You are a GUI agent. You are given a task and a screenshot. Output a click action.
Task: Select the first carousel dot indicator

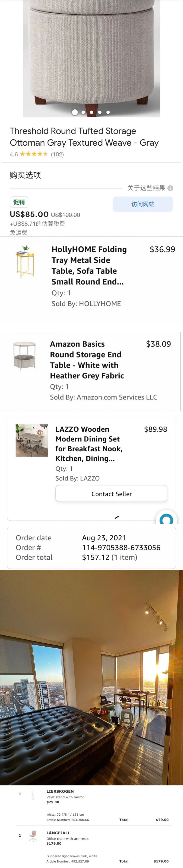(x=75, y=112)
